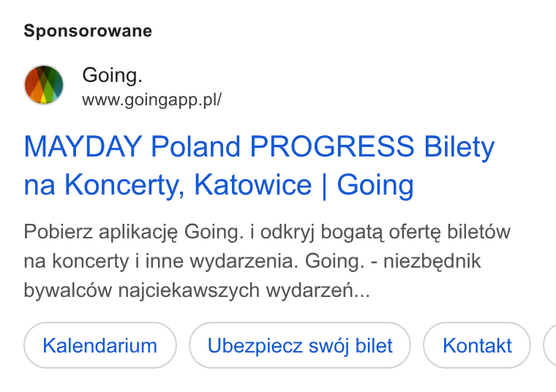
Task: Click the word Bilety in the headline
Action: click(x=459, y=147)
